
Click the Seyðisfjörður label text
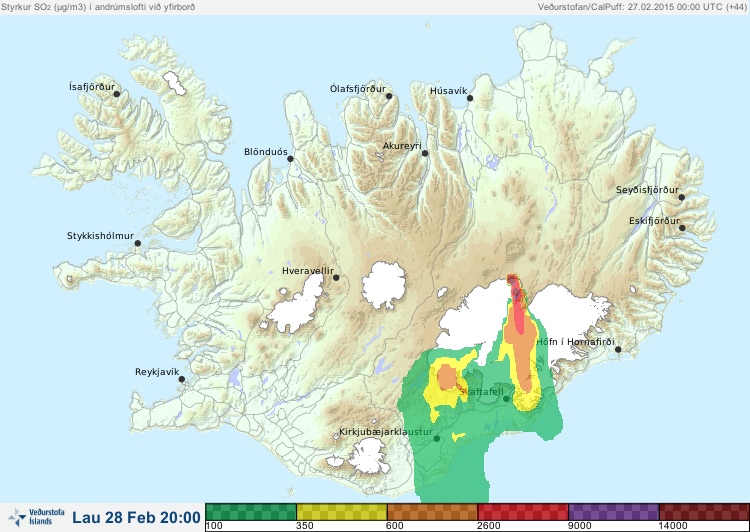point(647,190)
